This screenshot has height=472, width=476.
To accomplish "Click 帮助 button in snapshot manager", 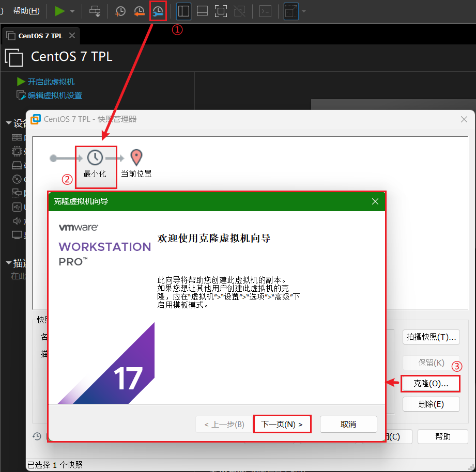I will coord(442,436).
